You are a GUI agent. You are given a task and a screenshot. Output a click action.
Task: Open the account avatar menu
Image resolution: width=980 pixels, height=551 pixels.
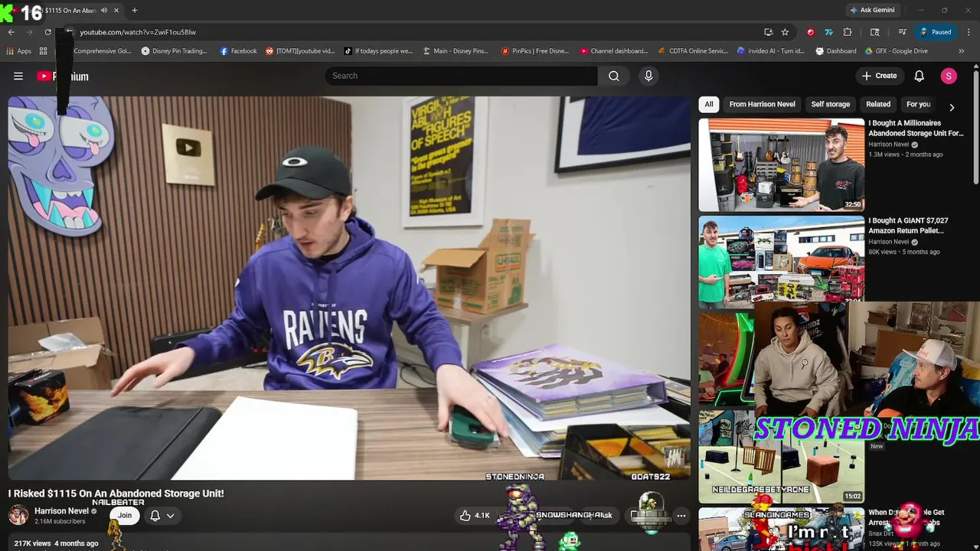(949, 76)
